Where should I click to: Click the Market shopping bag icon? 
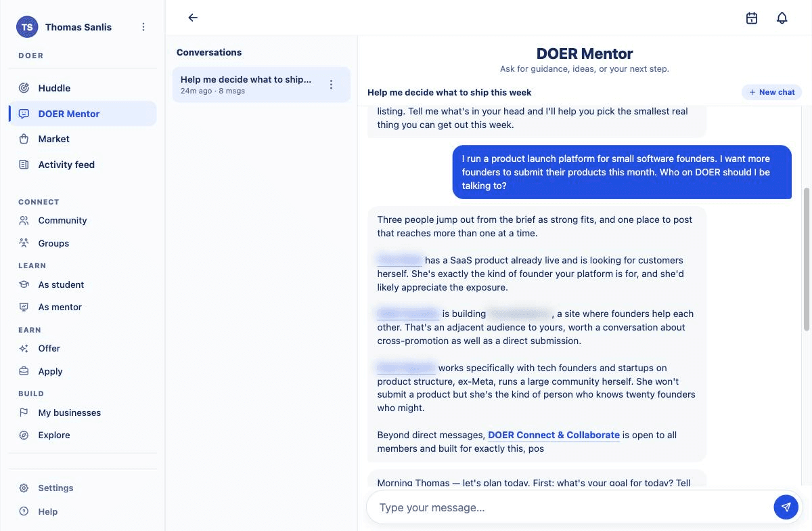24,139
